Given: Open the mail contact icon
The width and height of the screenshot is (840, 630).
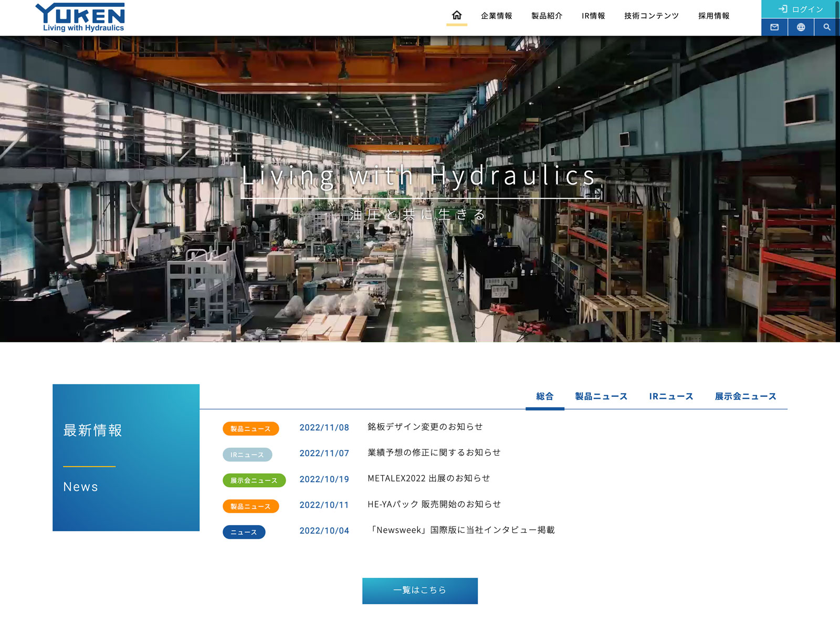Looking at the screenshot, I should (x=774, y=27).
